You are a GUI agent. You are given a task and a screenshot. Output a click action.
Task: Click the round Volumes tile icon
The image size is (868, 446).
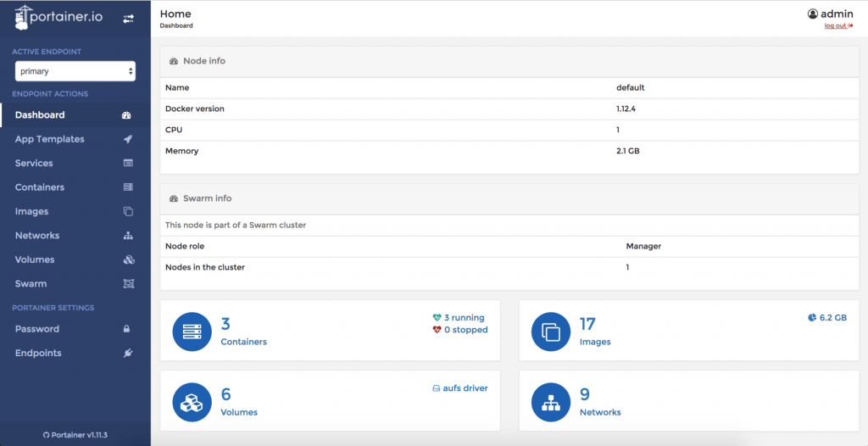click(192, 402)
